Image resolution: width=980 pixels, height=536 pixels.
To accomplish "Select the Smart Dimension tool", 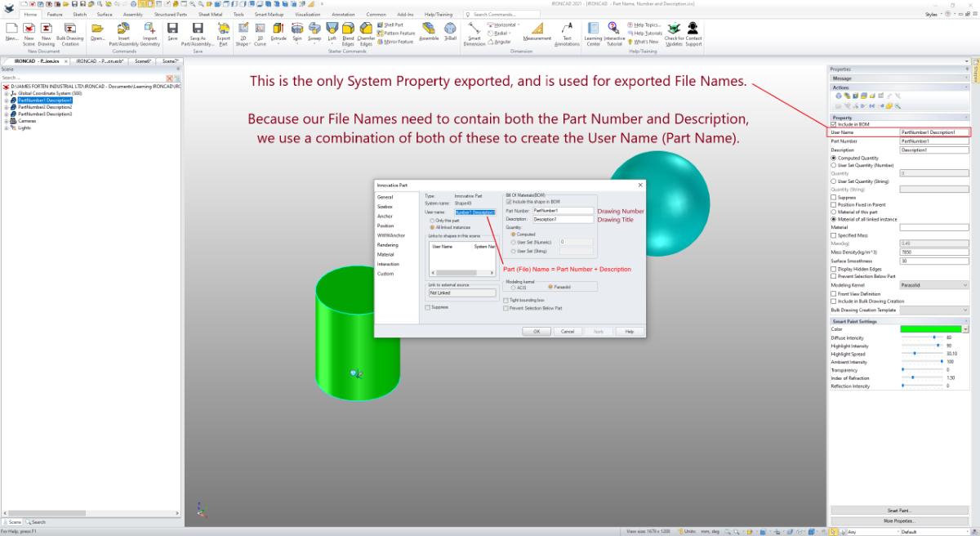I will [474, 28].
